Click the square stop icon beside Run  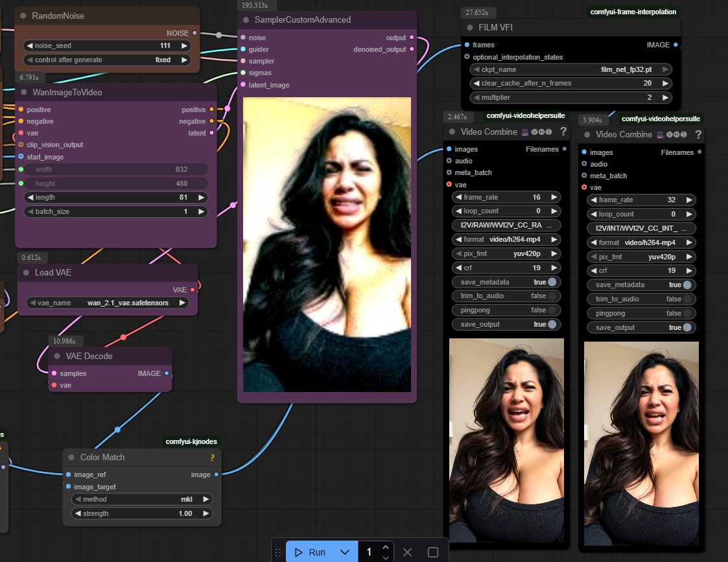[432, 552]
